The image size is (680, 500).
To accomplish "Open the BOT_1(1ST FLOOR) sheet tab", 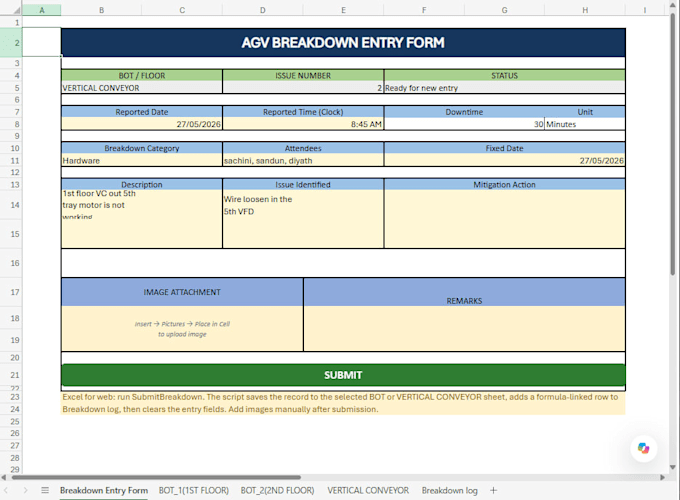I will coord(193,490).
